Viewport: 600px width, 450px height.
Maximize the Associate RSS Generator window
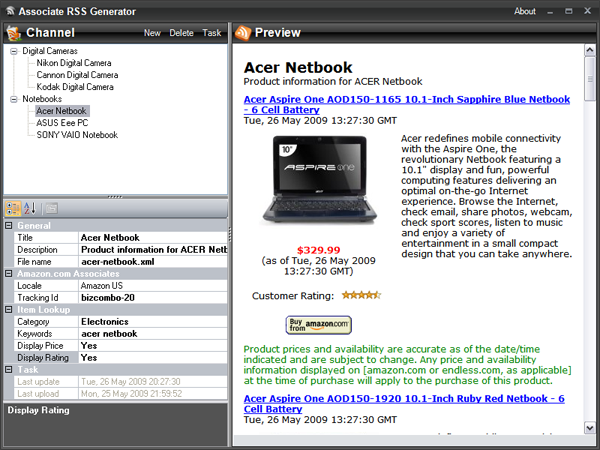[x=569, y=11]
